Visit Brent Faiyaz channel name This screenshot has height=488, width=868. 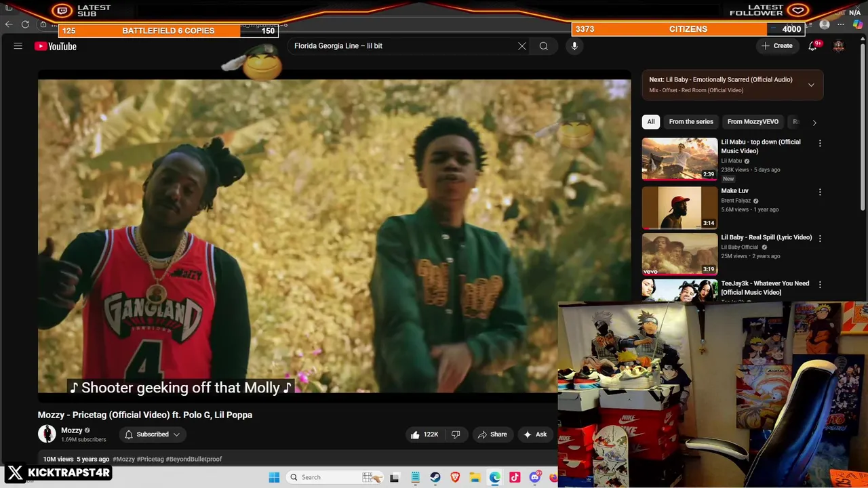tap(736, 201)
